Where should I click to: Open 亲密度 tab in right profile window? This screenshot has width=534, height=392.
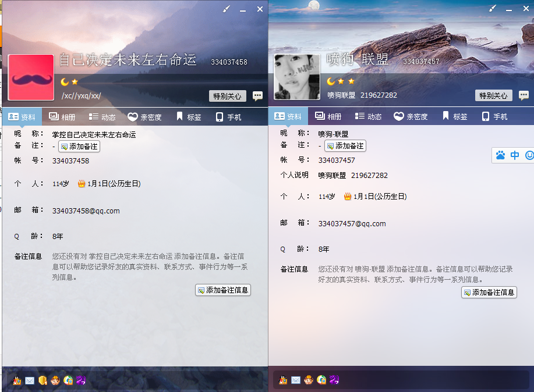pyautogui.click(x=411, y=116)
